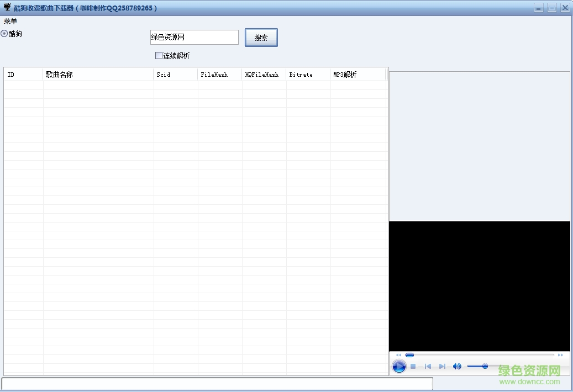This screenshot has width=573, height=392.
Task: Click the playback progress seek bar
Action: point(481,355)
